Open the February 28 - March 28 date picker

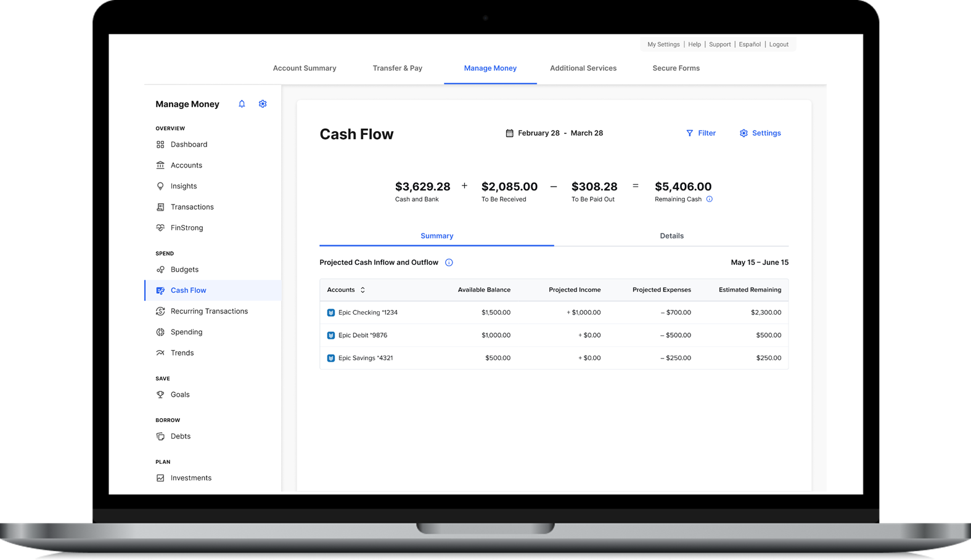[554, 133]
